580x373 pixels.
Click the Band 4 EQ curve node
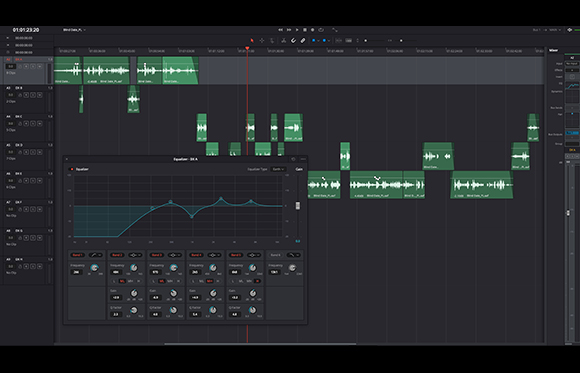coord(221,199)
